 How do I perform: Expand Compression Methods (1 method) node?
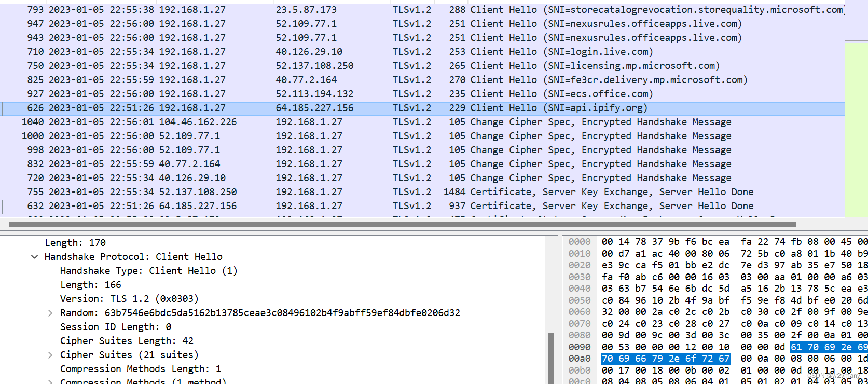point(50,381)
